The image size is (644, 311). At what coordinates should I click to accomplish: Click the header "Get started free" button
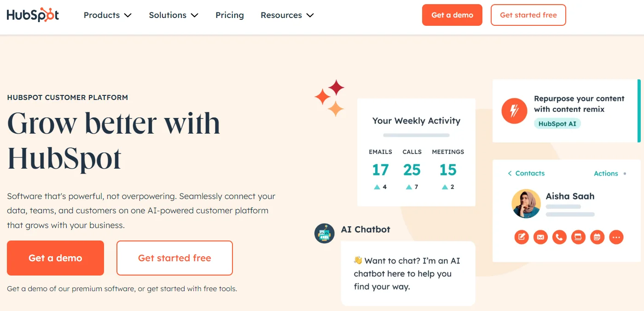(x=528, y=15)
